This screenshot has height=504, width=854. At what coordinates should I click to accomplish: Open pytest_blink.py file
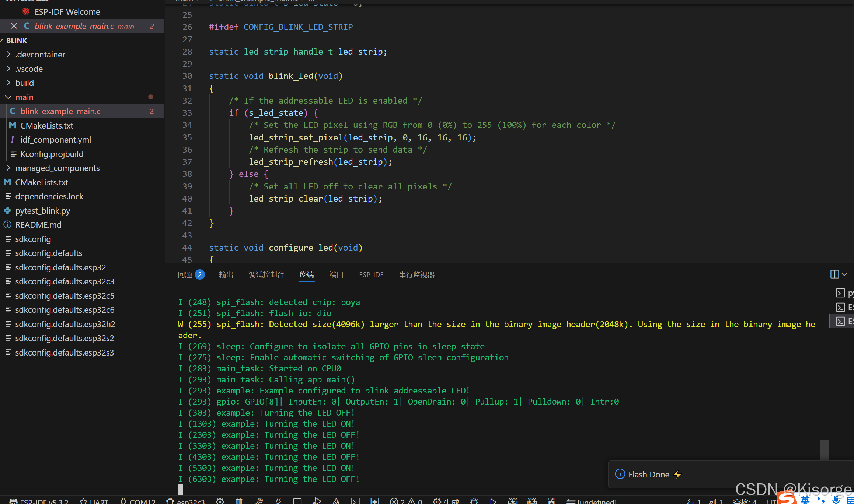point(43,211)
